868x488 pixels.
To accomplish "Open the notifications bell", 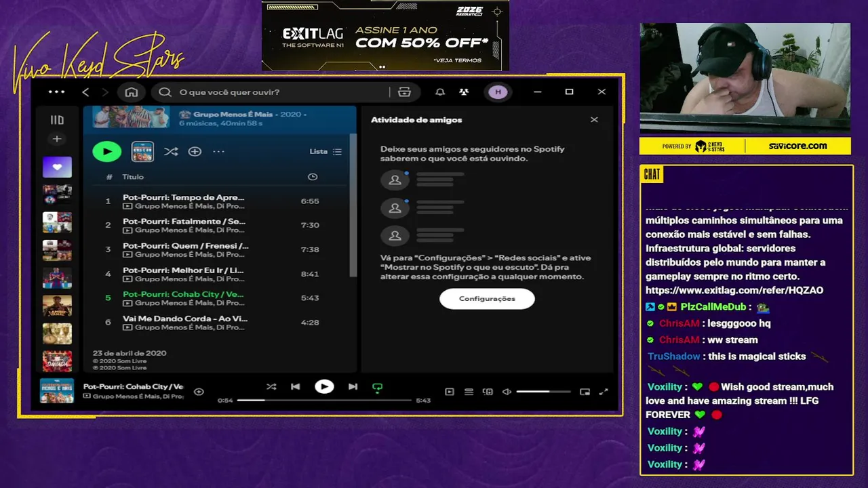I will 440,92.
